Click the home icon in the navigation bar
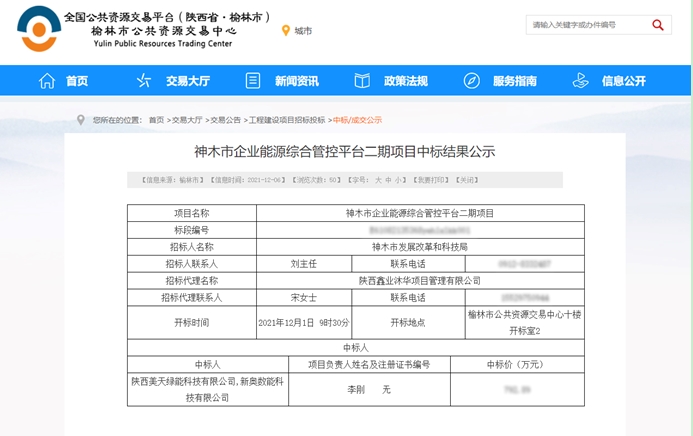The image size is (693, 436). coord(47,81)
